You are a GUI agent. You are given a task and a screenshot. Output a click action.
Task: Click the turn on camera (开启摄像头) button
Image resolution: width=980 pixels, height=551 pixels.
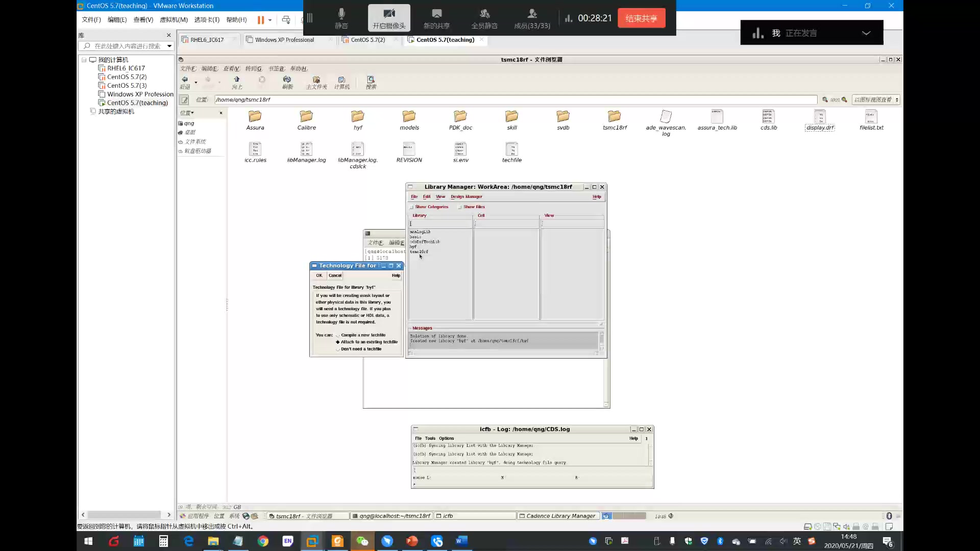(x=389, y=18)
